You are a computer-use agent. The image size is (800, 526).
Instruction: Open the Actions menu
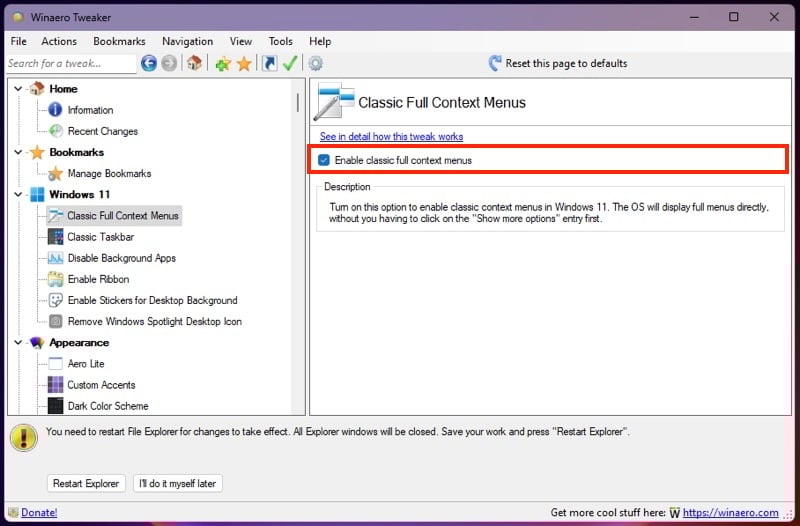point(59,41)
